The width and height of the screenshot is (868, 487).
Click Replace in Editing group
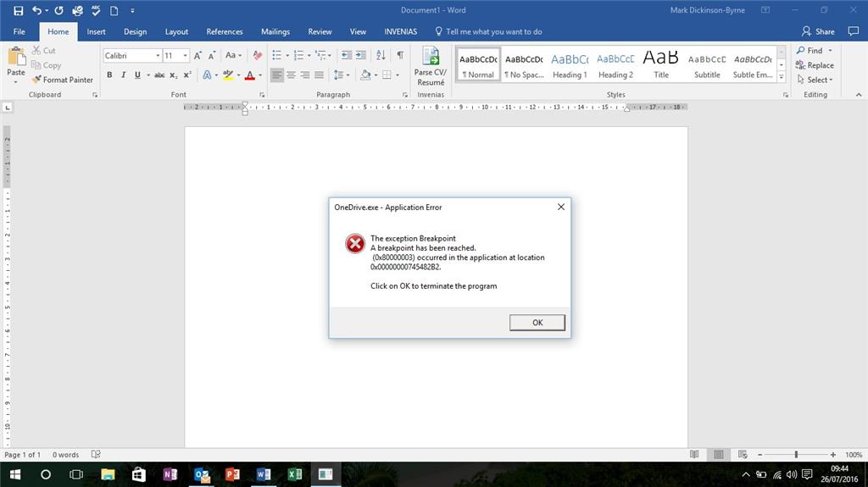pyautogui.click(x=815, y=65)
